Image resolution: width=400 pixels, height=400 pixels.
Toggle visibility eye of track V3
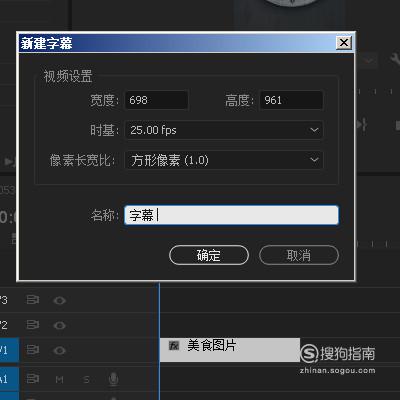pyautogui.click(x=59, y=300)
